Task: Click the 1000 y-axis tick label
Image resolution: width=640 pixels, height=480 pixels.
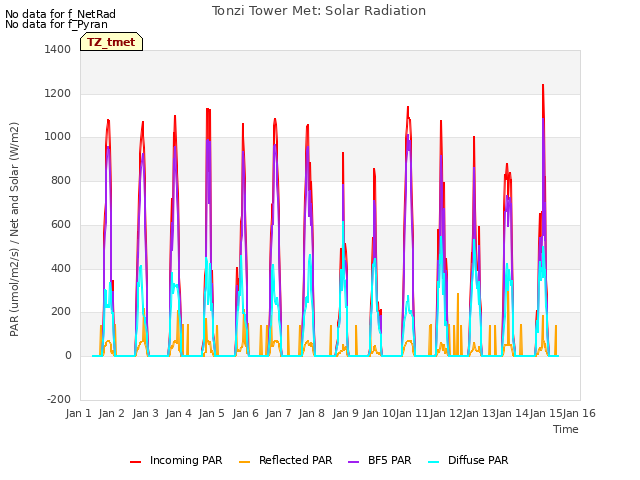Action: [58, 137]
